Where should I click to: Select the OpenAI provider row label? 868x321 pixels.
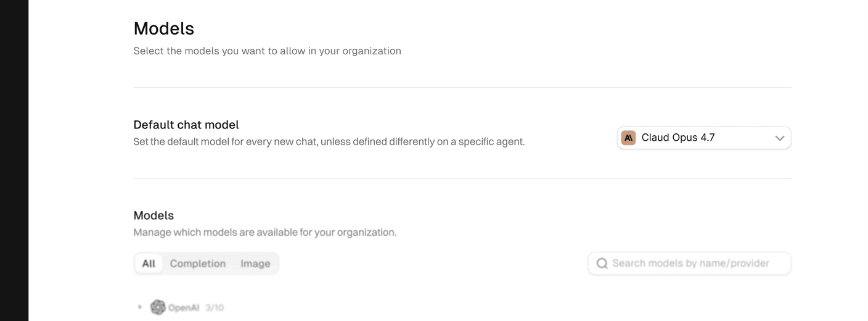(x=184, y=307)
